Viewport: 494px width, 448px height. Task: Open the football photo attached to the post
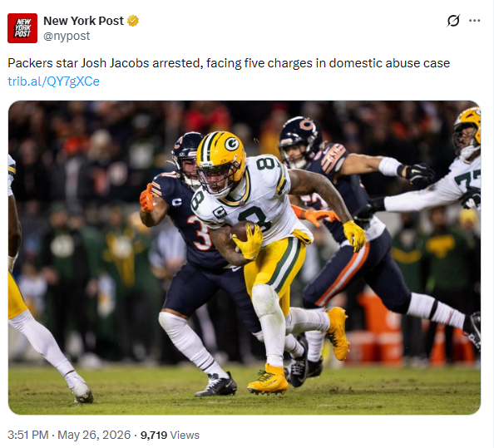click(x=245, y=258)
